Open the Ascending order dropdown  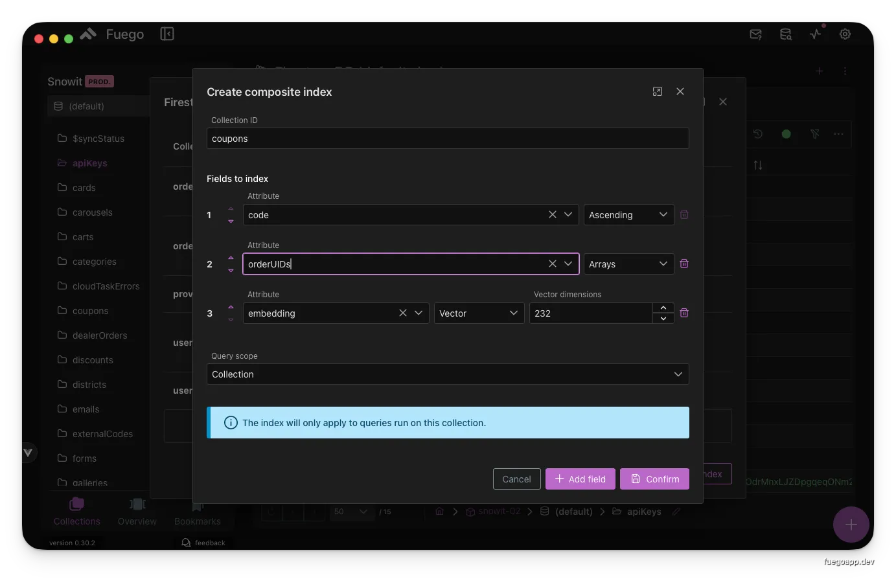click(x=628, y=214)
